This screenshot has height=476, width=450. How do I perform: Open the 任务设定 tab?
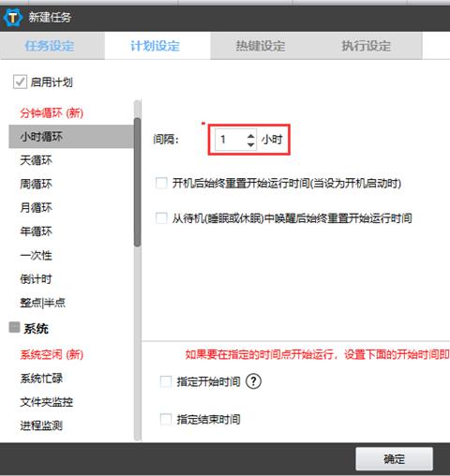pyautogui.click(x=52, y=46)
